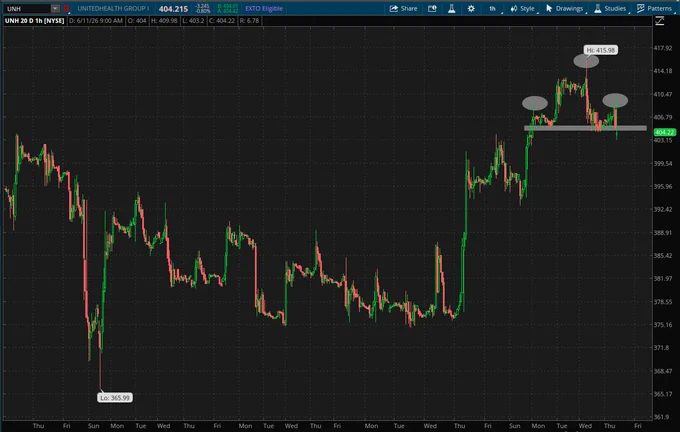Click the bid/ask quote values
This screenshot has width=680, height=432.
(227, 8)
